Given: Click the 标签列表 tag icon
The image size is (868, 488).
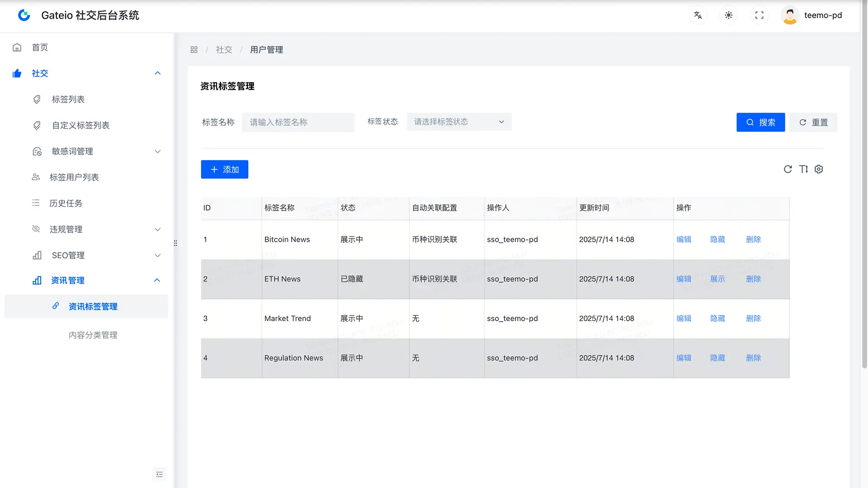Looking at the screenshot, I should [37, 99].
